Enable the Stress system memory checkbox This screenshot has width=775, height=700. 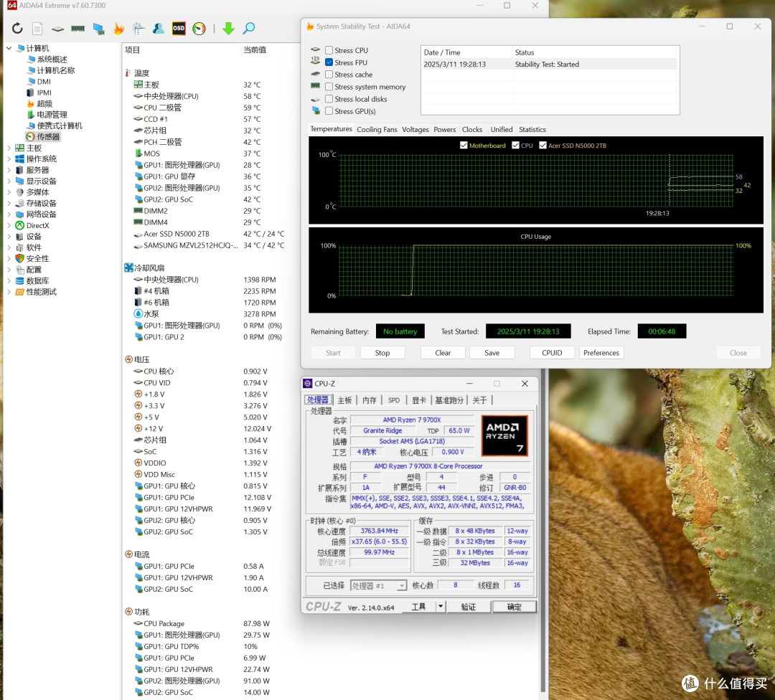[x=329, y=87]
